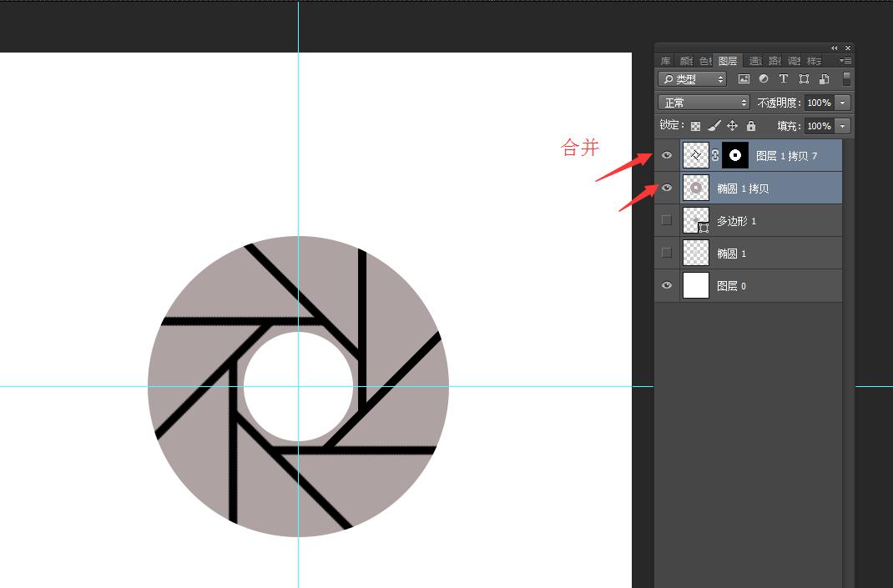Show the 多边形 1 layer
The image size is (893, 588).
666,220
